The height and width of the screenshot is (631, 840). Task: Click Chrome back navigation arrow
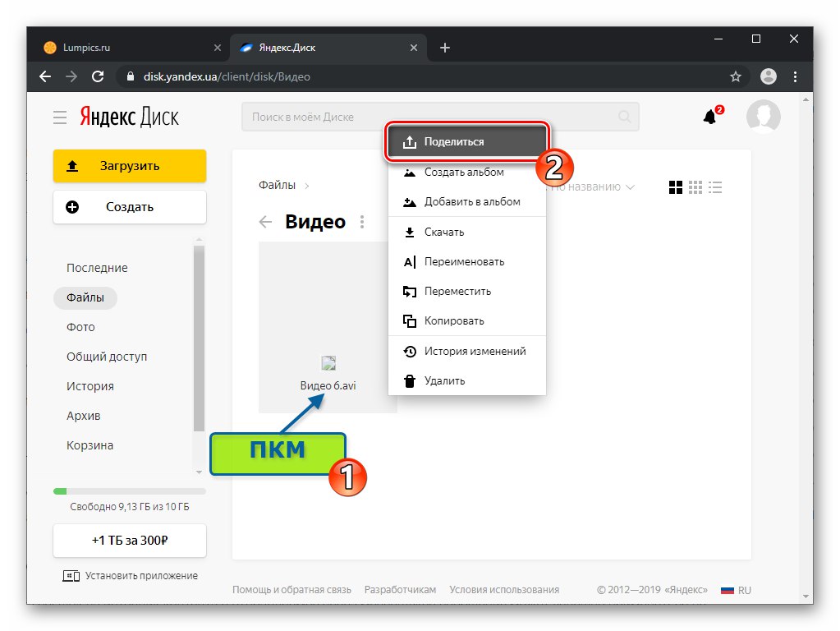tap(45, 76)
